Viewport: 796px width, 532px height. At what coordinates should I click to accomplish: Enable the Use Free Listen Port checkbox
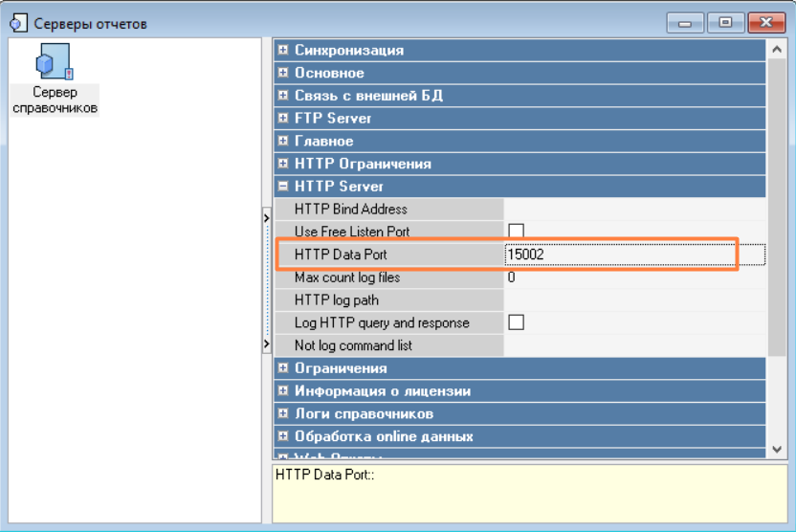[517, 232]
